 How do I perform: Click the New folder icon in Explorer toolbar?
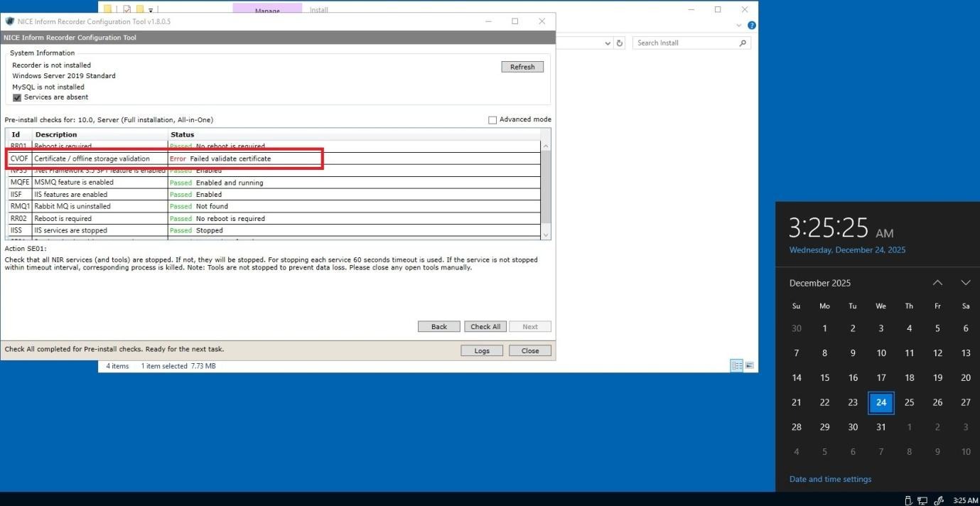pyautogui.click(x=140, y=9)
